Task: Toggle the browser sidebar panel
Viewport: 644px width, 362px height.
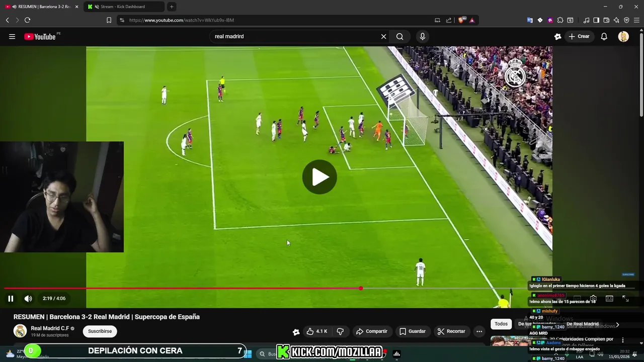Action: click(596, 20)
